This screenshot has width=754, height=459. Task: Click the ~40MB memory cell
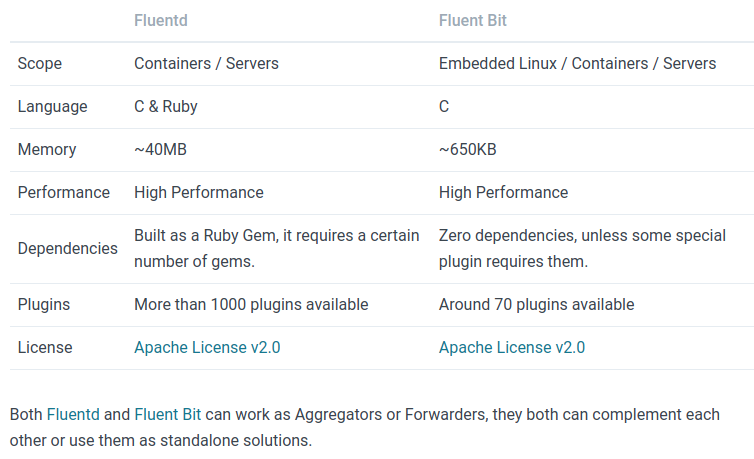pos(160,149)
